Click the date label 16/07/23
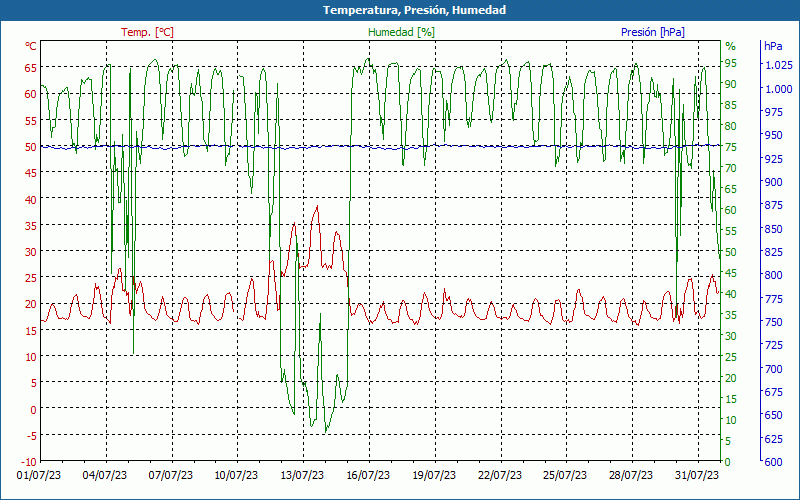This screenshot has height=500, width=800. point(368,476)
